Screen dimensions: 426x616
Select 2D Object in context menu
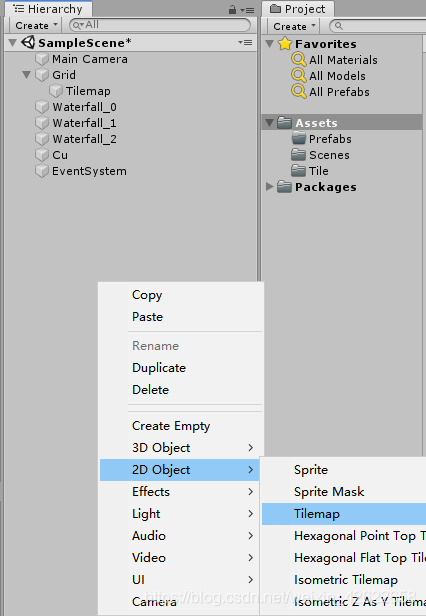[180, 470]
